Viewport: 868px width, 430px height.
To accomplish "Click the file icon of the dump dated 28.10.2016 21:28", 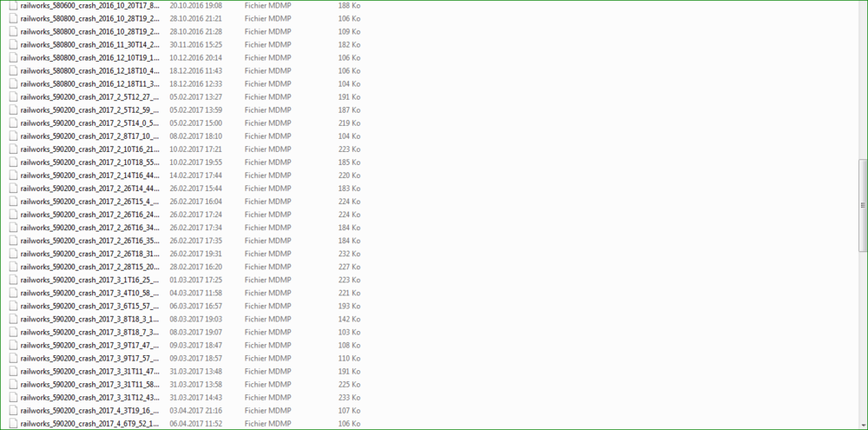I will (13, 31).
